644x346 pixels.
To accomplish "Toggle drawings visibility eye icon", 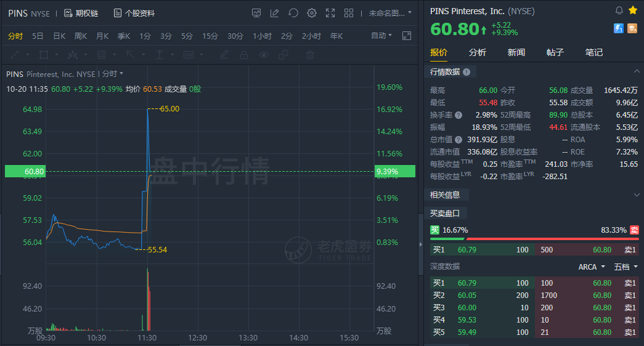I will (264, 55).
